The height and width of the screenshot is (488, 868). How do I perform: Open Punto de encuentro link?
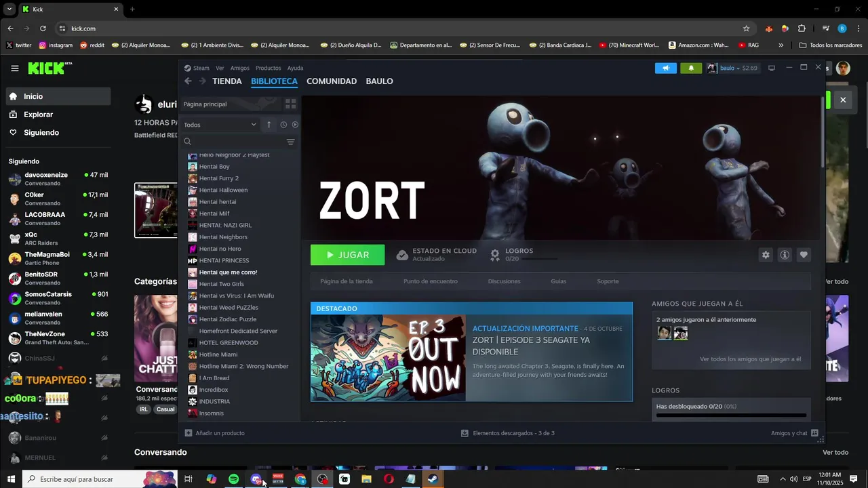coord(431,281)
